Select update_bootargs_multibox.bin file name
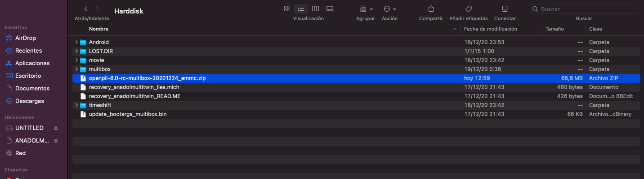Image resolution: width=644 pixels, height=179 pixels. 128,114
